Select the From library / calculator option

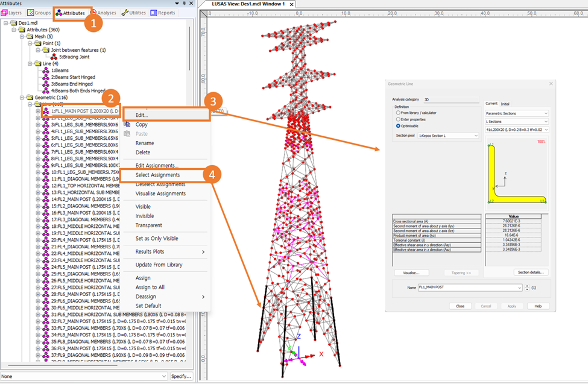click(399, 113)
